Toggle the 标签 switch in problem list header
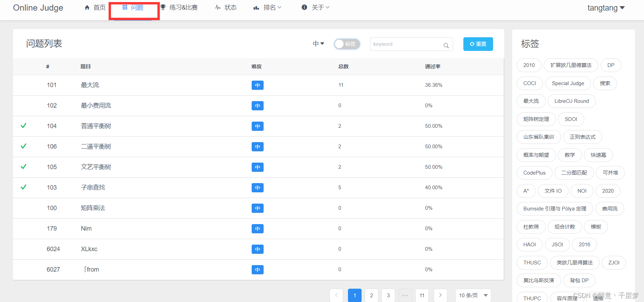Viewport: 644px width, 302px height. (347, 44)
